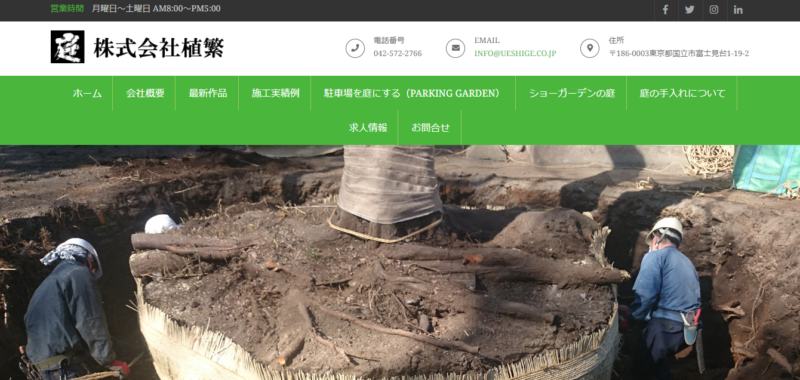Open the 最新作品 menu item
The height and width of the screenshot is (380, 800).
point(208,93)
